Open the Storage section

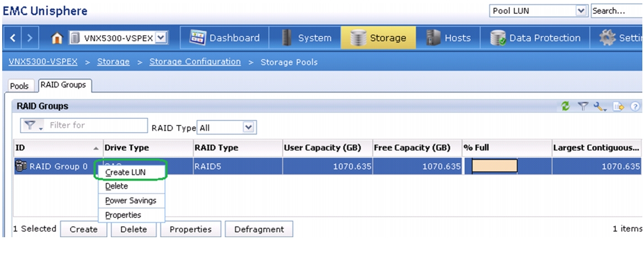[378, 38]
